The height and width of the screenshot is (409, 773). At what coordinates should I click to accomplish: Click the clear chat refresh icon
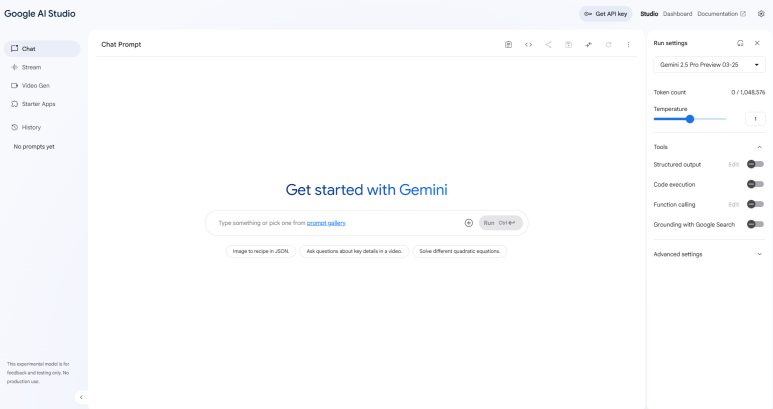tap(609, 44)
